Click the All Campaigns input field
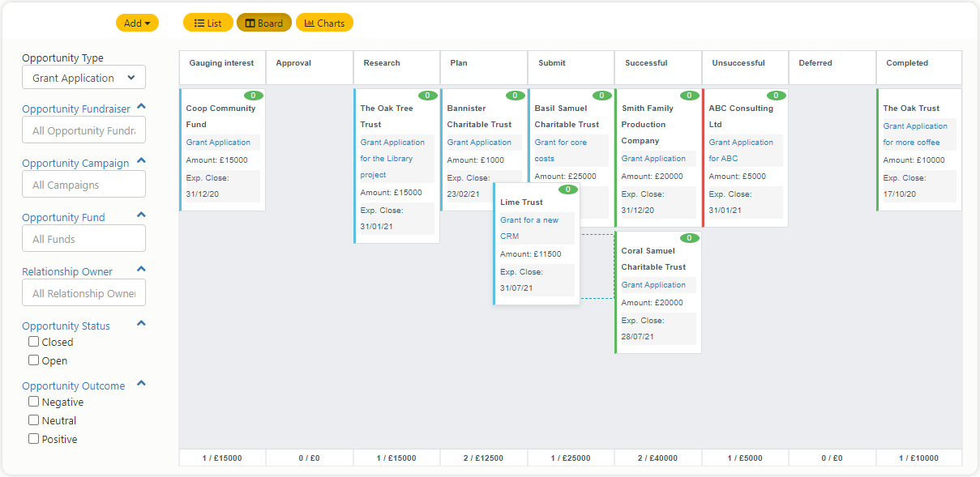Viewport: 980px width, 477px height. (x=84, y=185)
